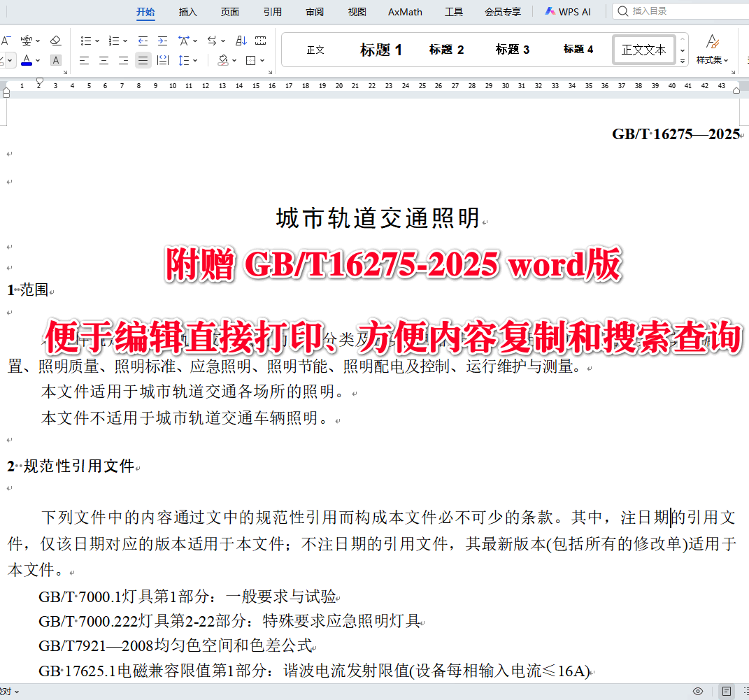Viewport: 749px width, 700px height.
Task: Expand the borders dropdown menu
Action: coord(262,61)
